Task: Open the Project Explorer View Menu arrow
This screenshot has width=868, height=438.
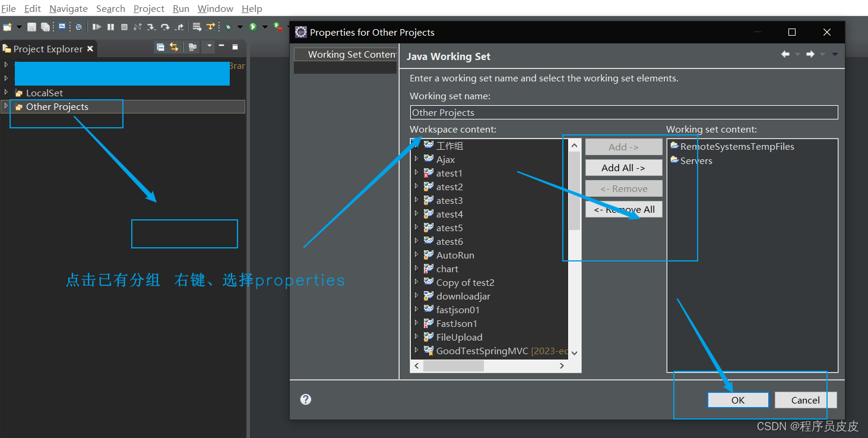Action: tap(210, 46)
